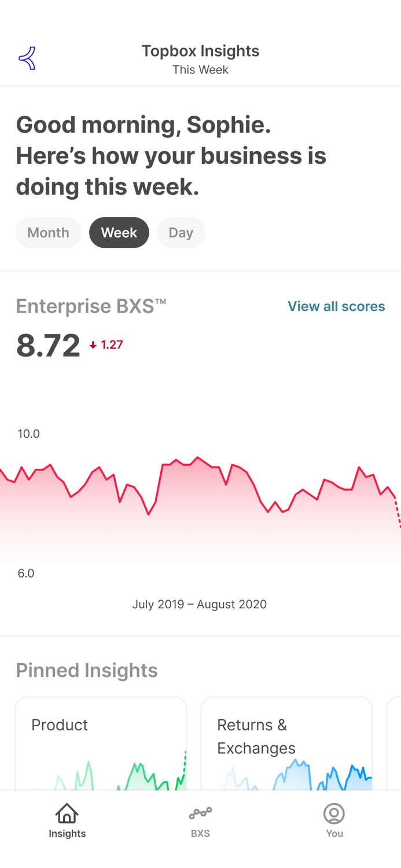Tap the red downward arrow next to 1.27

[93, 344]
